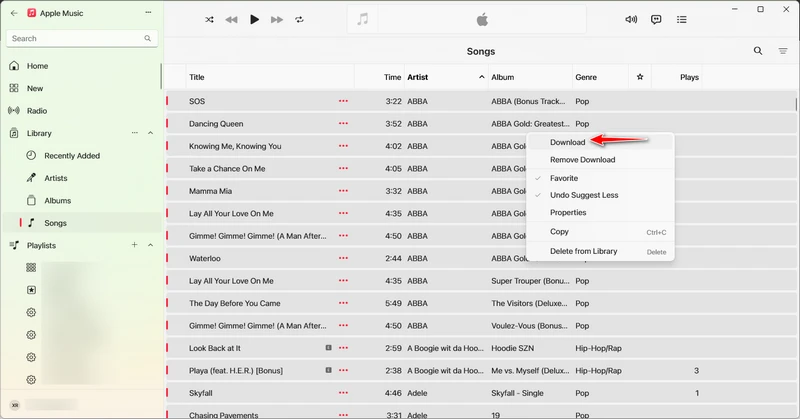
Task: Toggle shuffle playback
Action: [x=209, y=19]
